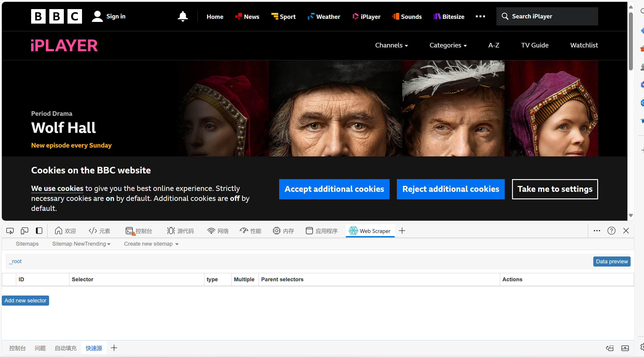Open DevTools help question mark icon
644x358 pixels.
click(x=611, y=231)
